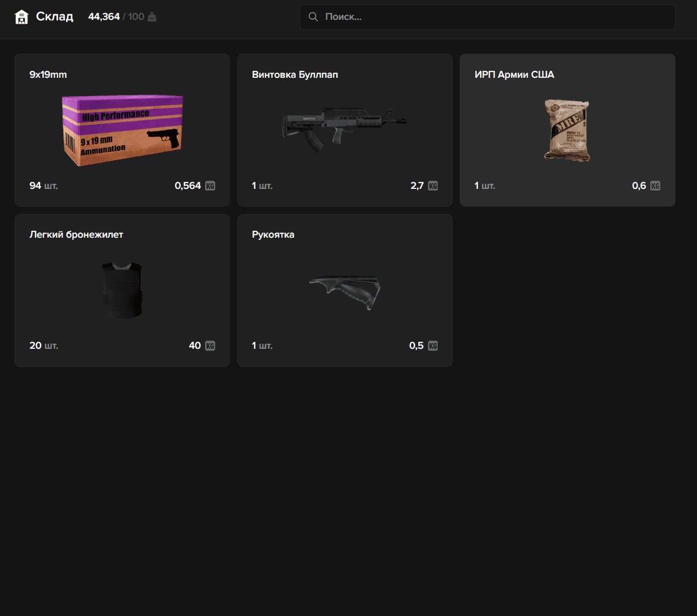This screenshot has height=616, width=697.
Task: Click the KG icon on 9x19mm card
Action: tap(210, 186)
